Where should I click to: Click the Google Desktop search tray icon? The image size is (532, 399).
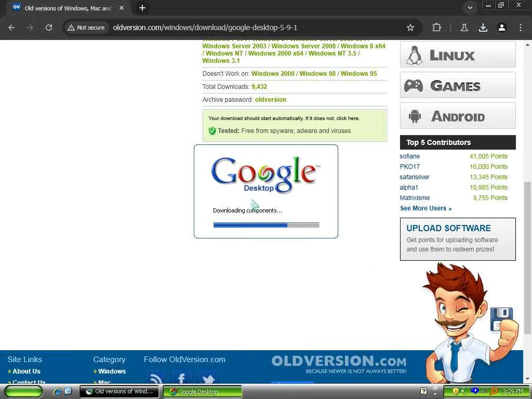click(494, 392)
